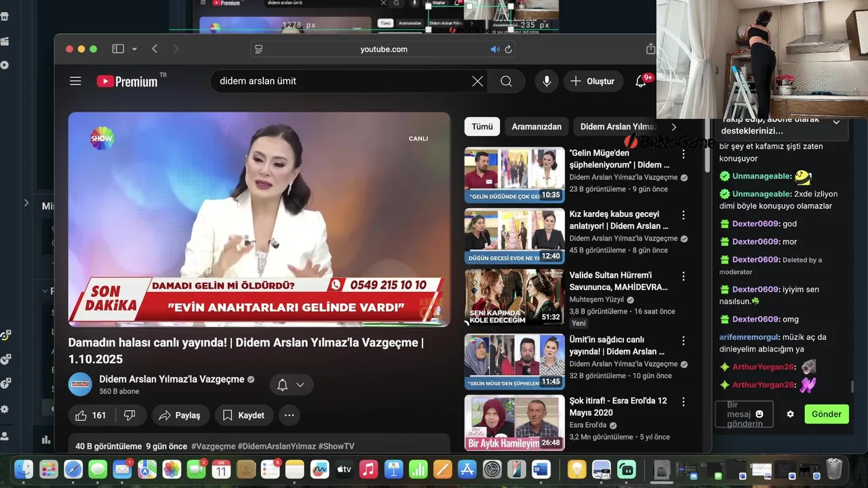The height and width of the screenshot is (488, 868).
Task: Open notification bell dropdown beside channel name
Action: pyautogui.click(x=291, y=385)
